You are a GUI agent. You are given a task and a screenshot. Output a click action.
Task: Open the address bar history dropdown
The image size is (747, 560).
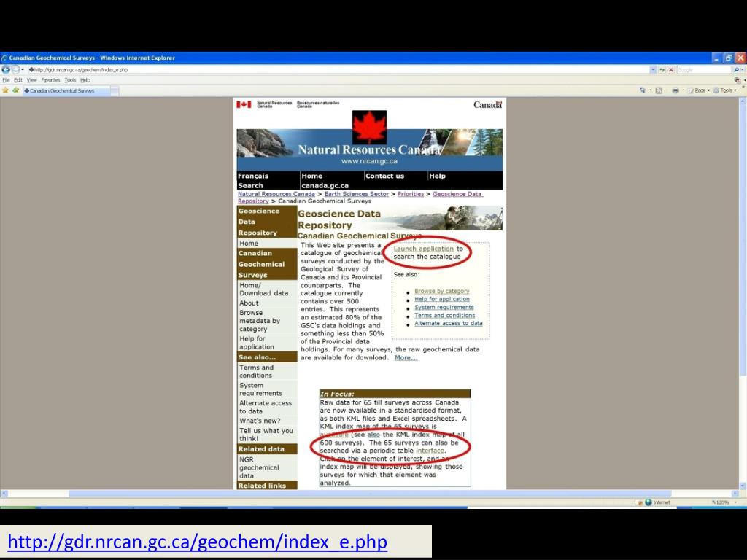(653, 69)
